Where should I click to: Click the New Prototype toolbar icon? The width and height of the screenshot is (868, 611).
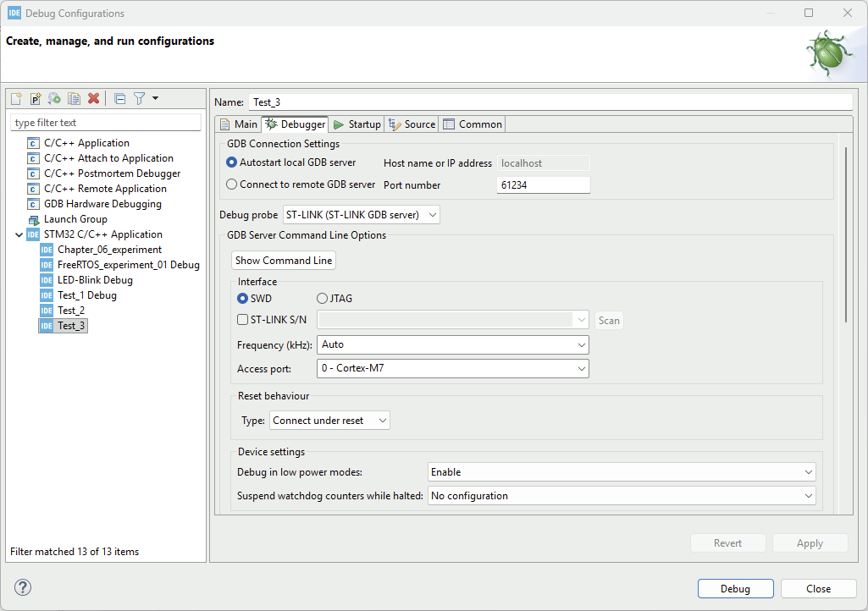(x=35, y=98)
